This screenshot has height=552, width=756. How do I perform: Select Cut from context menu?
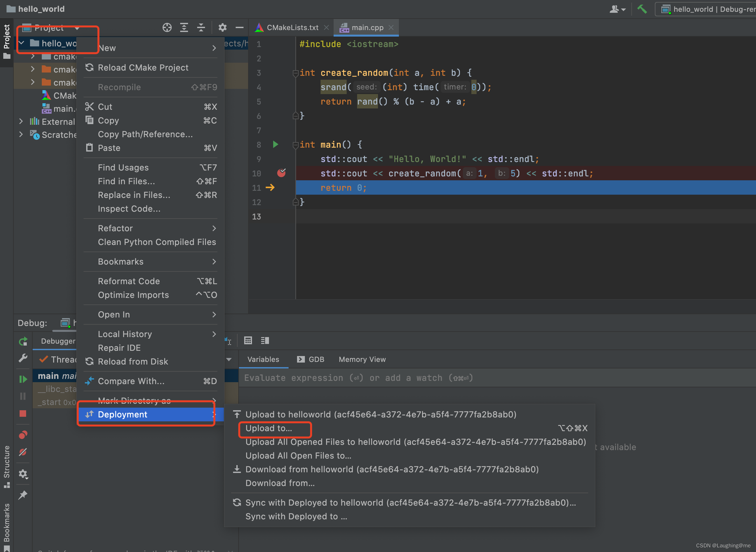[x=150, y=106]
